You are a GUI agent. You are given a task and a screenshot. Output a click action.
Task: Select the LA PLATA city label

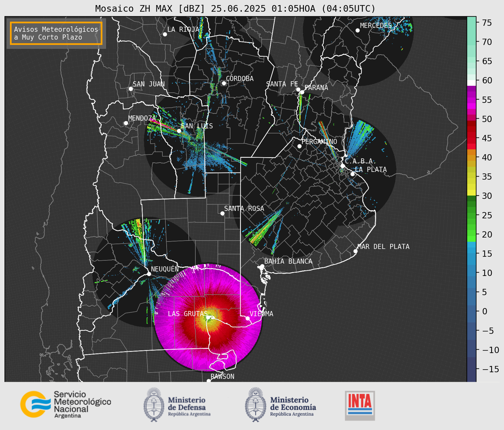(371, 170)
